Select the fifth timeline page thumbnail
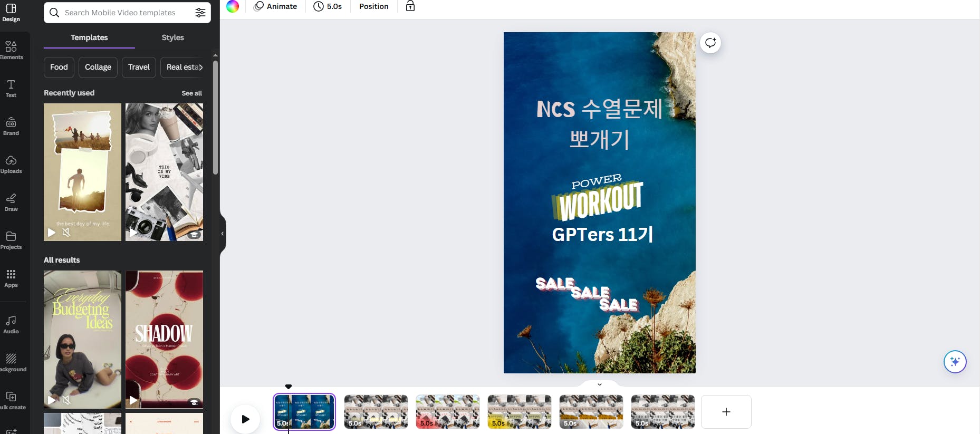980x434 pixels. [x=591, y=412]
